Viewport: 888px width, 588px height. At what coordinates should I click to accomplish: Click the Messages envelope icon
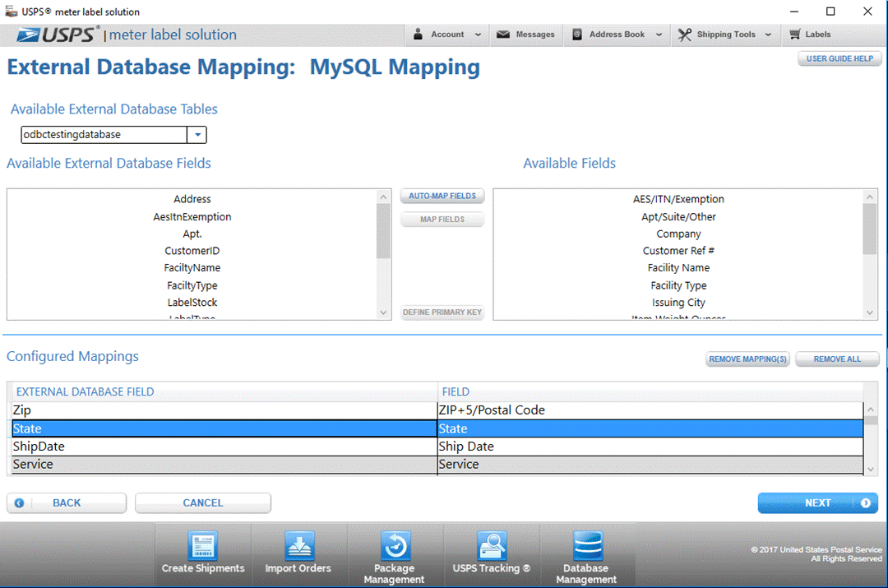tap(503, 35)
